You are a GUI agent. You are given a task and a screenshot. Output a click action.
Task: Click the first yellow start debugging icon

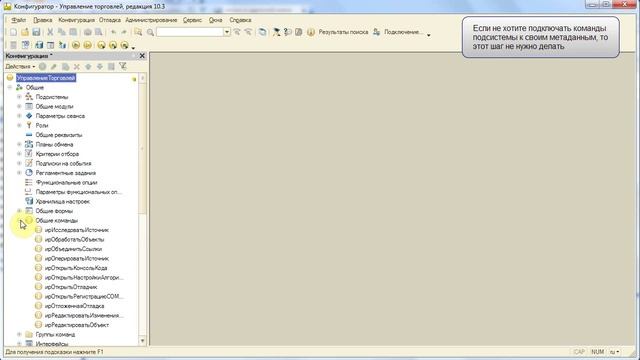tap(76, 45)
